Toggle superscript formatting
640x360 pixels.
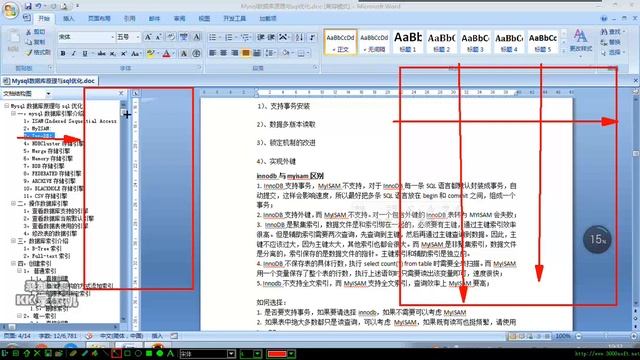(x=124, y=53)
